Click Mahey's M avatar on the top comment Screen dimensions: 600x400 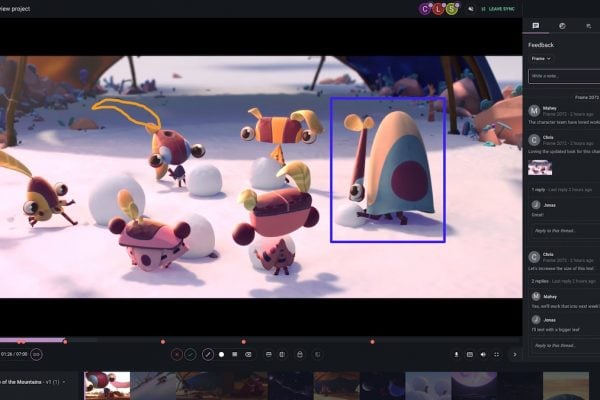coord(534,111)
